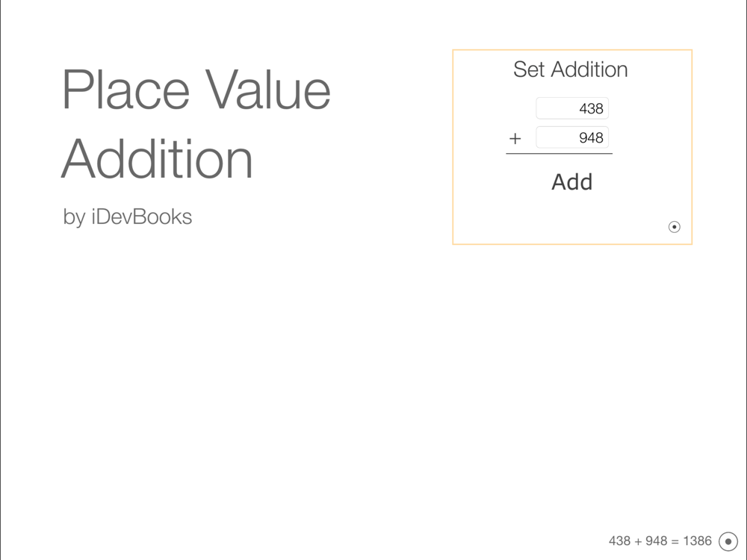Click the "438" at the start of bottom equation
Image resolution: width=747 pixels, height=560 pixels.
point(620,541)
